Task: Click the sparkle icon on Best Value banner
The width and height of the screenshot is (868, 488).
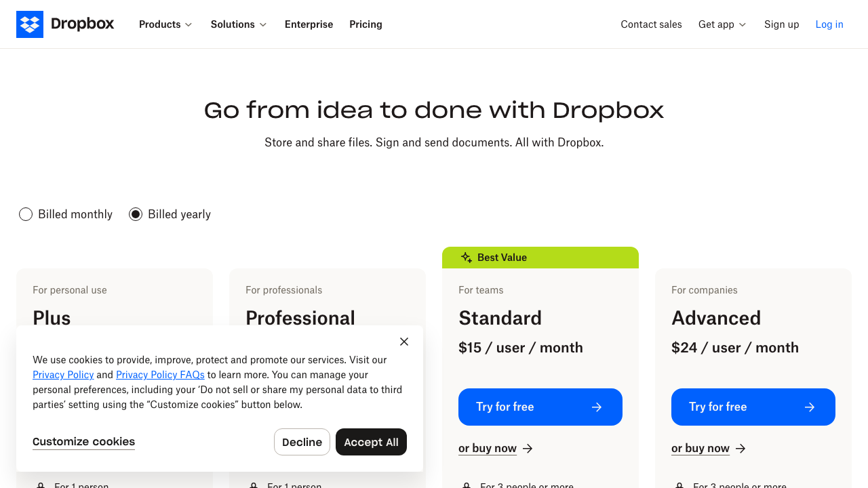Action: pyautogui.click(x=466, y=258)
